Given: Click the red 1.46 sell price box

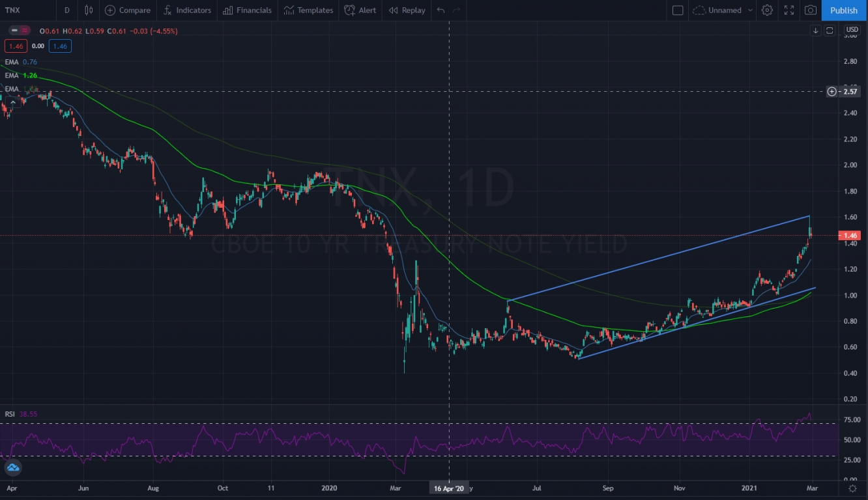Looking at the screenshot, I should coord(15,46).
